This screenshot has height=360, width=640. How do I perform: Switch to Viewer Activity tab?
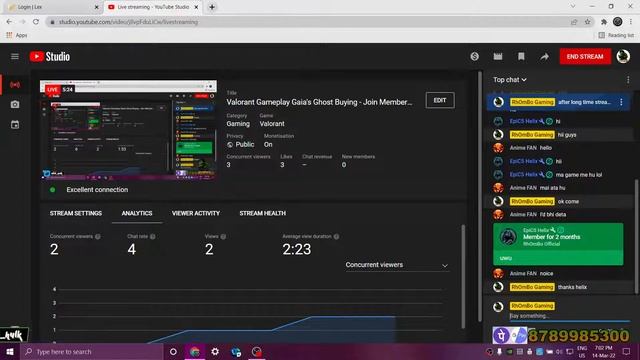pos(196,213)
